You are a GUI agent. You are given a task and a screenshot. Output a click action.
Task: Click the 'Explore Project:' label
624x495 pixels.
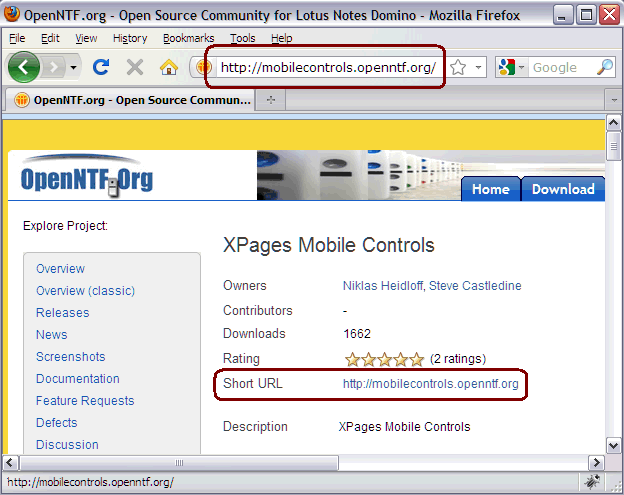pos(65,226)
